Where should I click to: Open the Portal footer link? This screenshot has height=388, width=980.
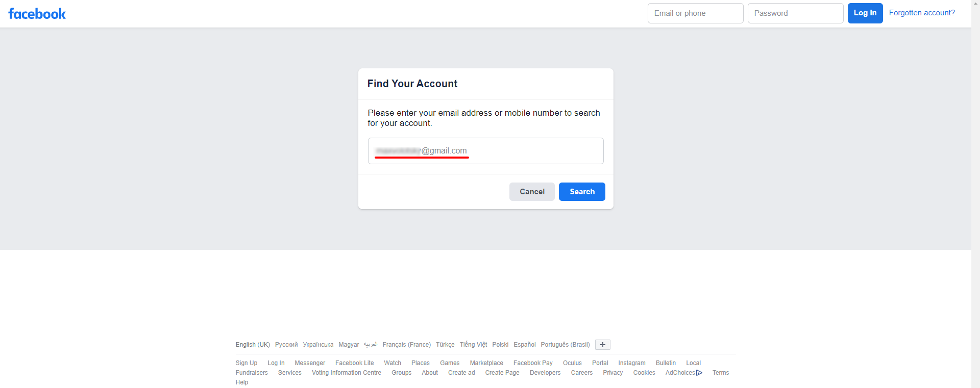[600, 363]
